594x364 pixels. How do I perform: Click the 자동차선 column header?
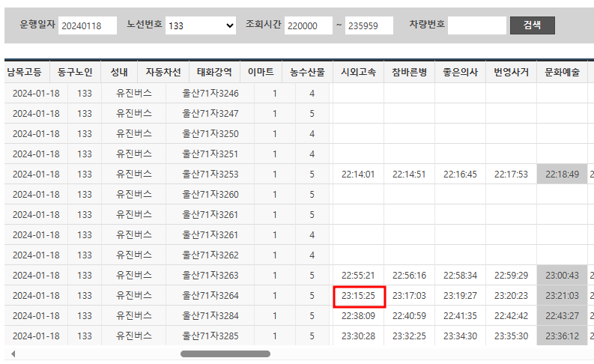(x=163, y=73)
